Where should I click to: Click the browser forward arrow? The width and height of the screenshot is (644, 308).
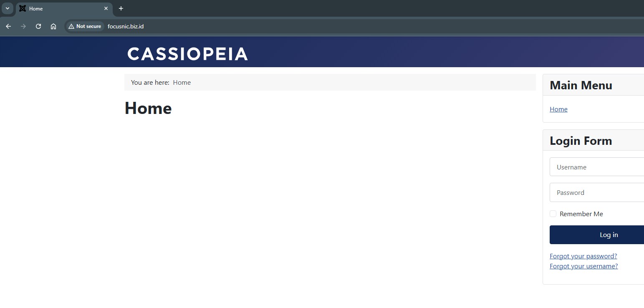(23, 26)
